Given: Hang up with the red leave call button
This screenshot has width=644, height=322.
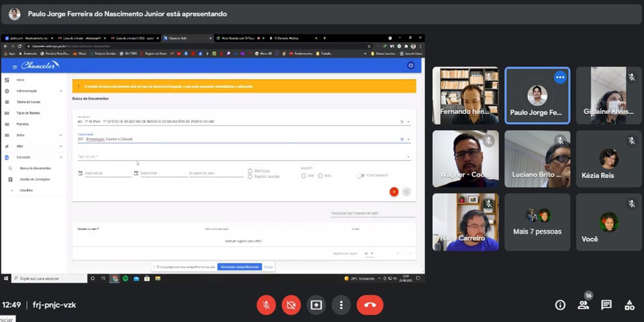Looking at the screenshot, I should click(x=370, y=305).
